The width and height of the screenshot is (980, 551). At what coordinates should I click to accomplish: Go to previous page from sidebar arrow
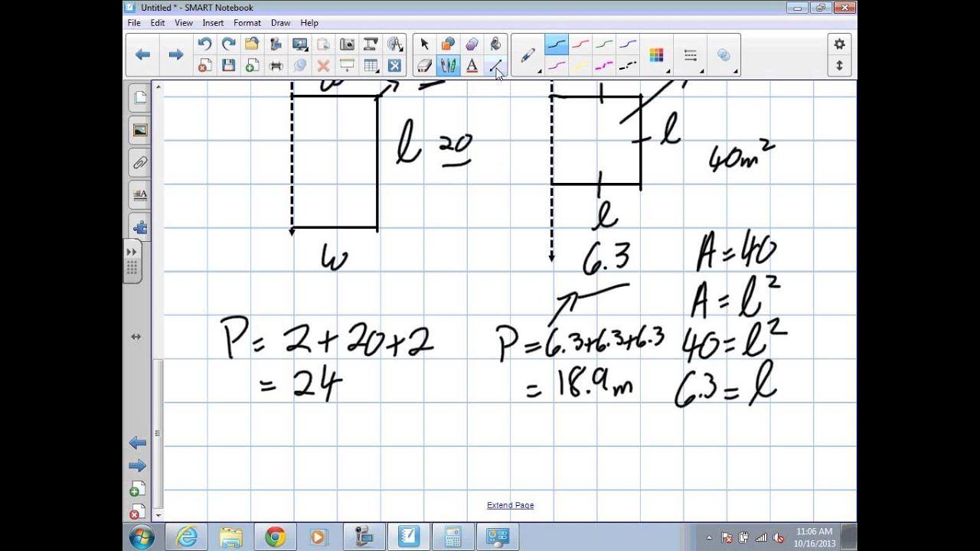138,442
